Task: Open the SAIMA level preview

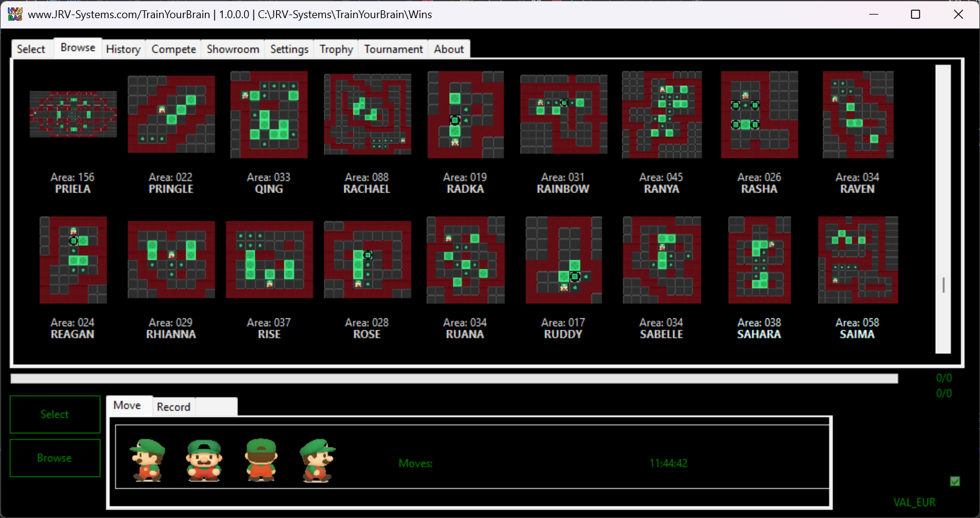Action: pyautogui.click(x=858, y=260)
